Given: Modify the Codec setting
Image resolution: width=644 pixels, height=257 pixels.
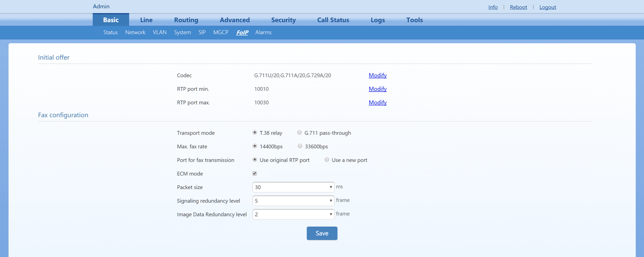Looking at the screenshot, I should (x=378, y=75).
